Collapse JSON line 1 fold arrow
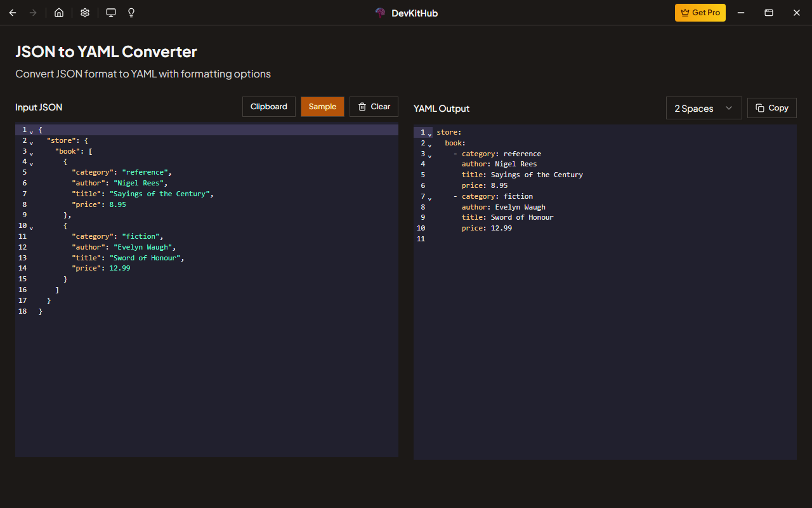Screen dimensions: 812x508 click(x=31, y=131)
